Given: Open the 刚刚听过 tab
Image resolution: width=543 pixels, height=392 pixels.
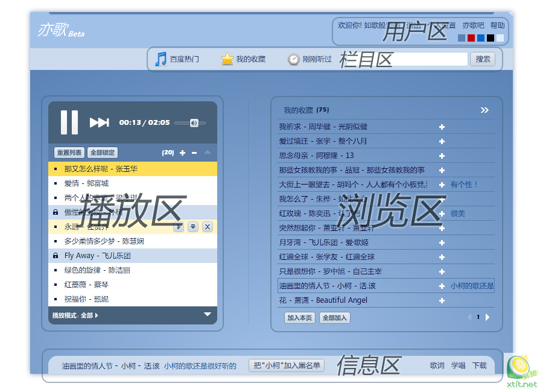Looking at the screenshot, I should 310,59.
